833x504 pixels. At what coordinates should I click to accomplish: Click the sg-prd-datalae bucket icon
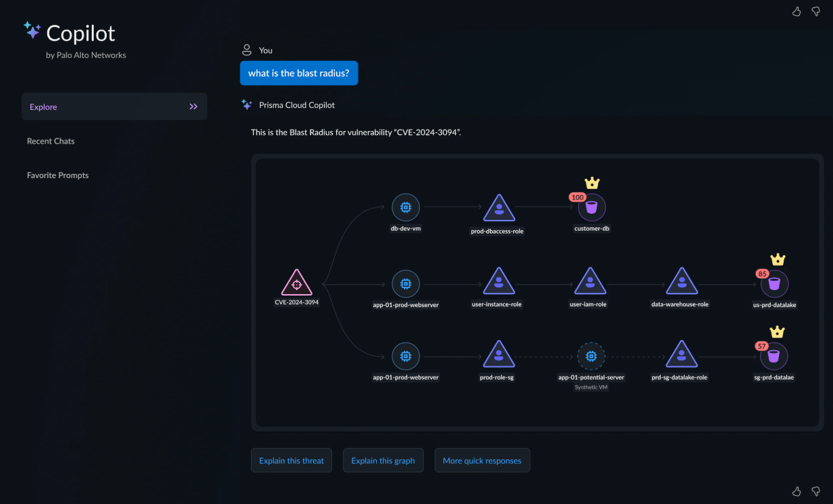(x=774, y=356)
